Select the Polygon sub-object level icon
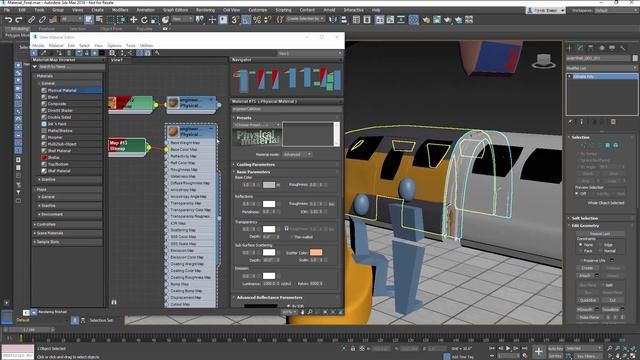The image size is (640, 360). (608, 145)
